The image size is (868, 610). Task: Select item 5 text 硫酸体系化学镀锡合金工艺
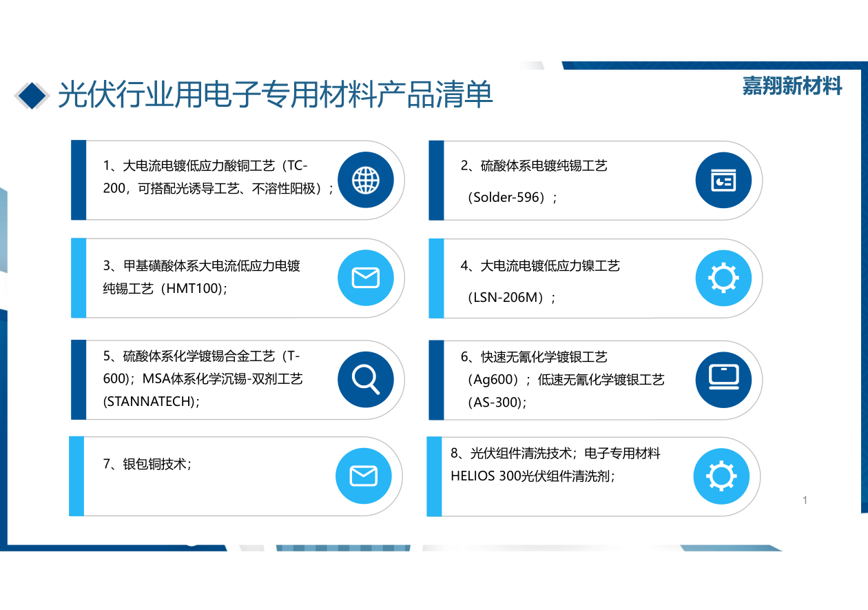click(x=203, y=356)
